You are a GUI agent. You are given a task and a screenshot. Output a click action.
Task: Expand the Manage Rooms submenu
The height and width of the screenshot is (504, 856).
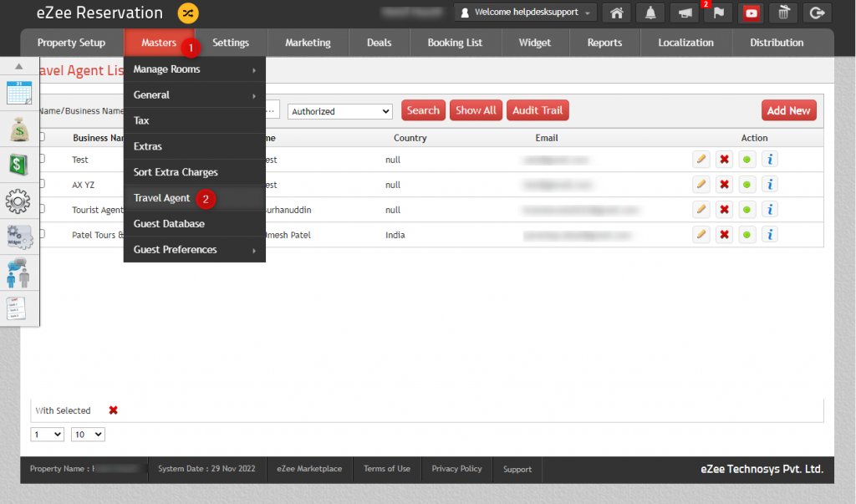[194, 69]
